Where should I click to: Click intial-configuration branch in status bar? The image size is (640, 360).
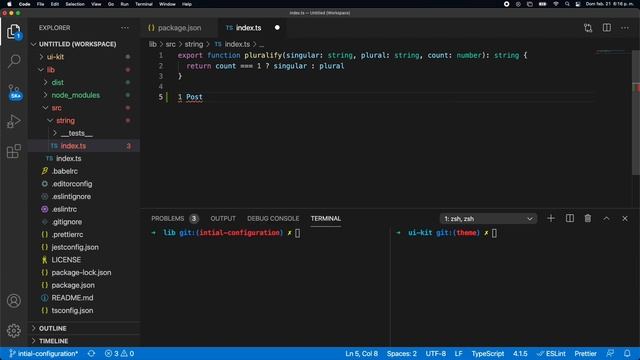pyautogui.click(x=43, y=353)
